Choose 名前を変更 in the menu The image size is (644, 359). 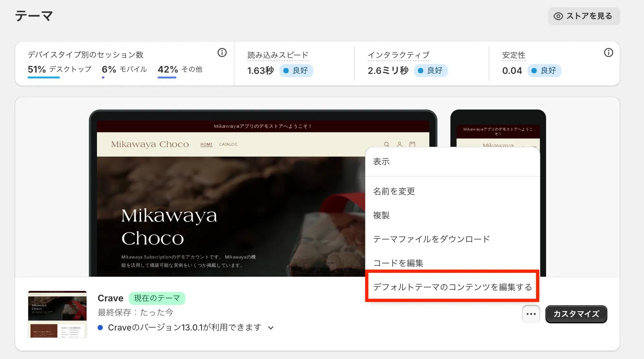point(394,191)
